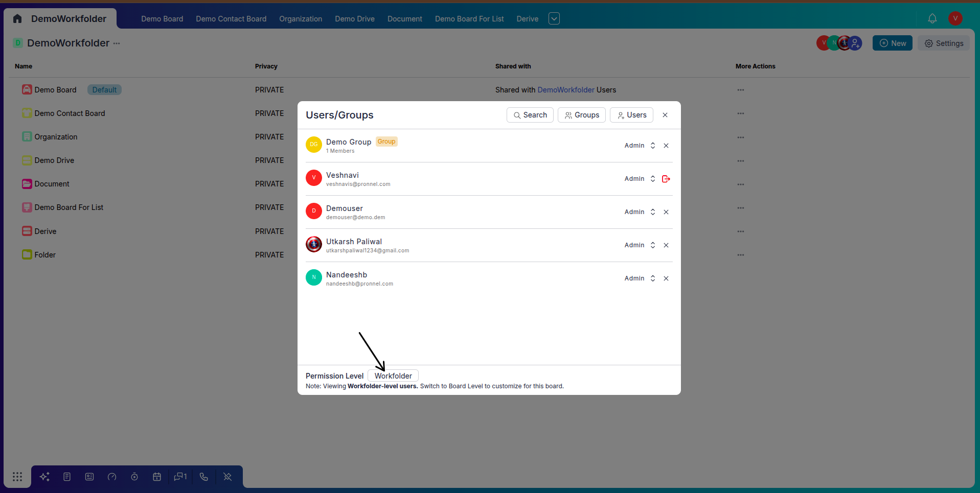Switch to the Organization tab

pos(301,19)
